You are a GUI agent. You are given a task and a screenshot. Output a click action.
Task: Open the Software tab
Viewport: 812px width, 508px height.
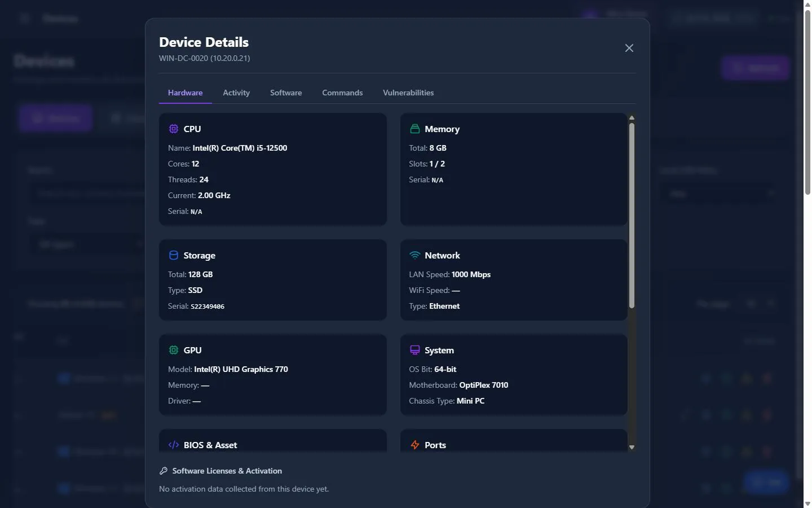pyautogui.click(x=286, y=93)
